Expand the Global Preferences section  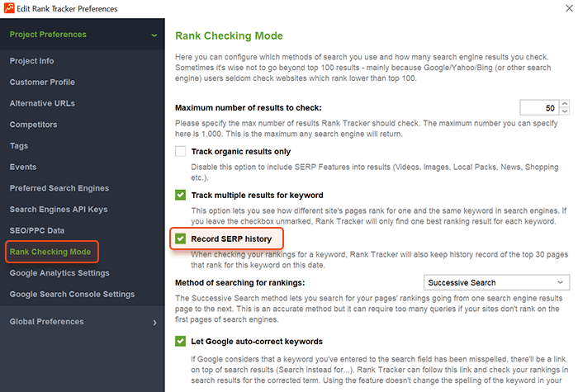click(x=155, y=323)
